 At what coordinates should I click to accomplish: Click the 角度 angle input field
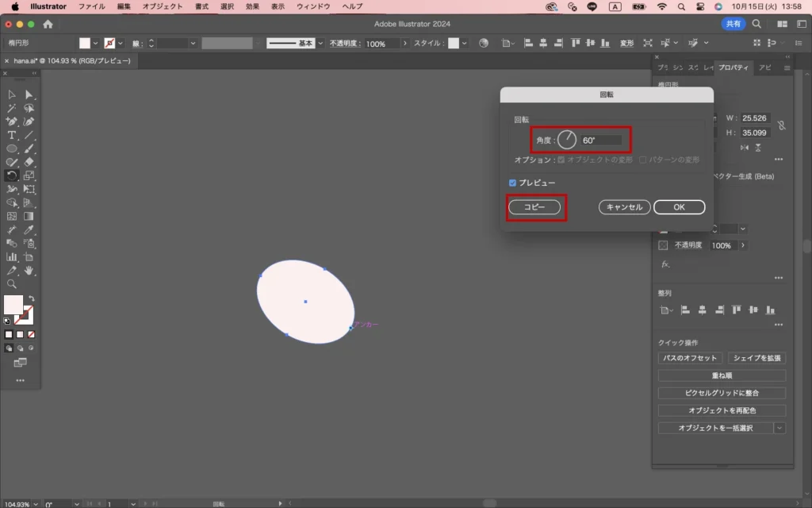pos(601,140)
